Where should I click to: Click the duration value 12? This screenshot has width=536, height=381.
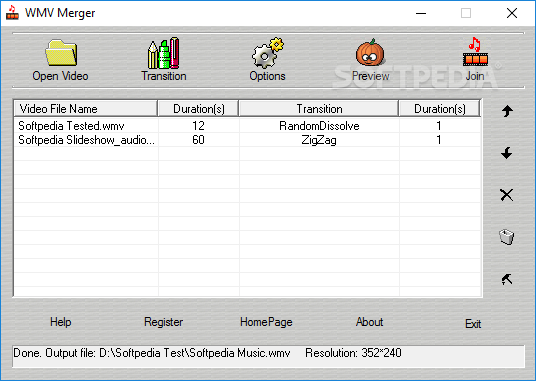(x=198, y=126)
